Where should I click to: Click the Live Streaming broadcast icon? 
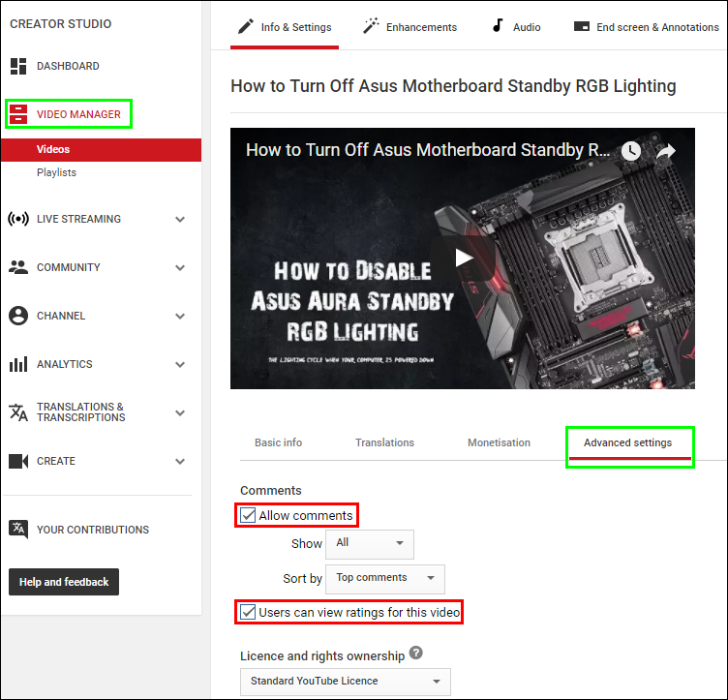[x=18, y=219]
